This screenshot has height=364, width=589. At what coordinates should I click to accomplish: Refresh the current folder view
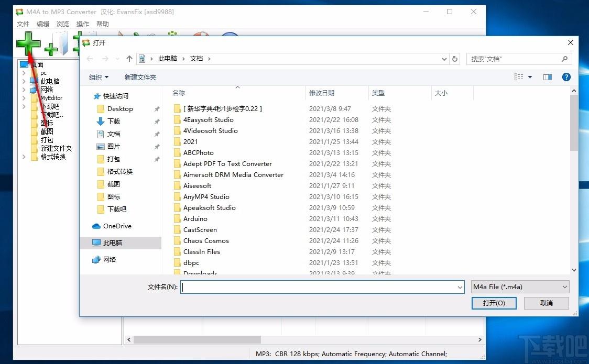454,59
